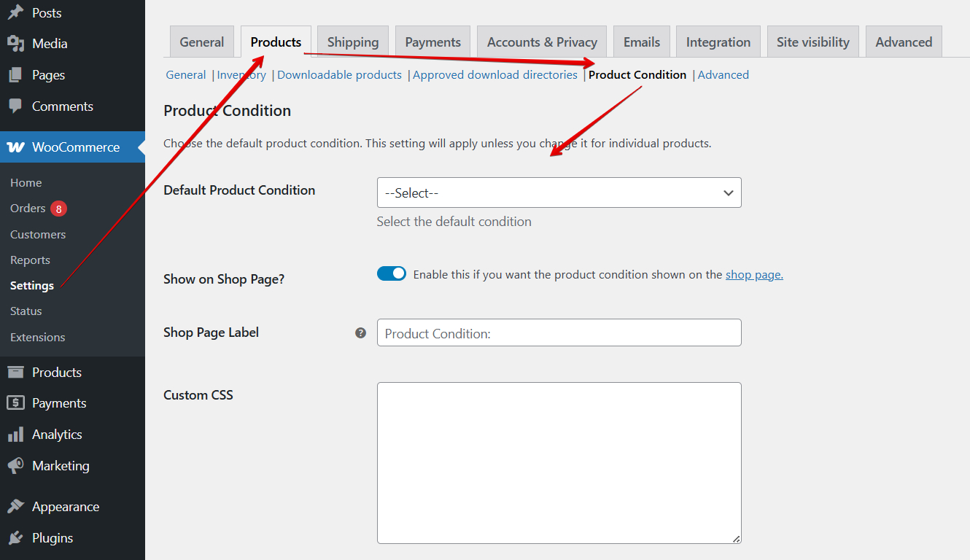Click the Posts pushpin icon

coord(15,12)
